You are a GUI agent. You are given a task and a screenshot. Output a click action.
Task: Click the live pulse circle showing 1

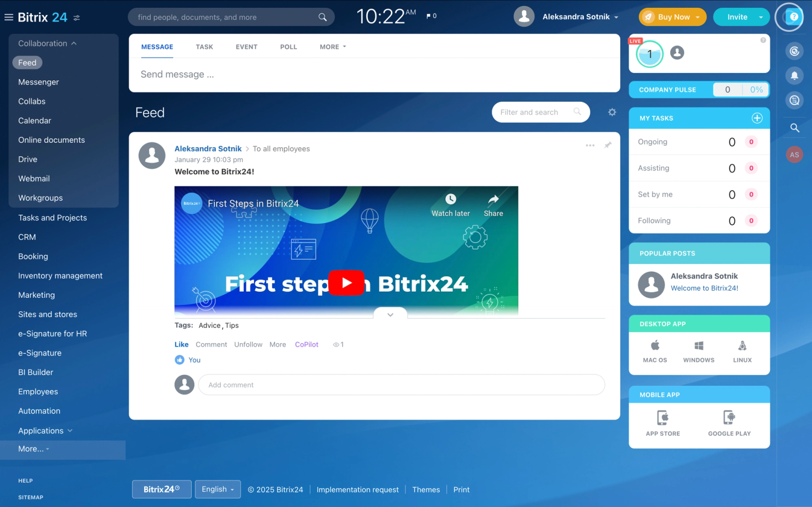coord(649,54)
